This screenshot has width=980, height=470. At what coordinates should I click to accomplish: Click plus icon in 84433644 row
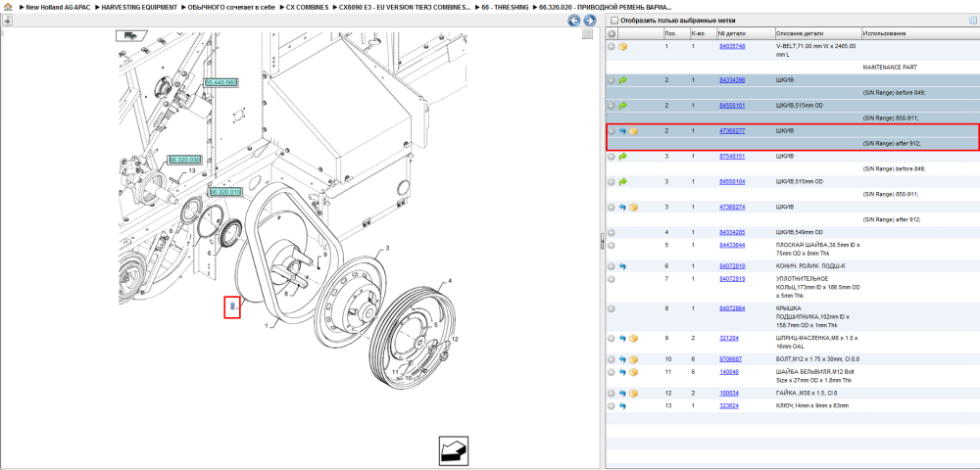(612, 245)
